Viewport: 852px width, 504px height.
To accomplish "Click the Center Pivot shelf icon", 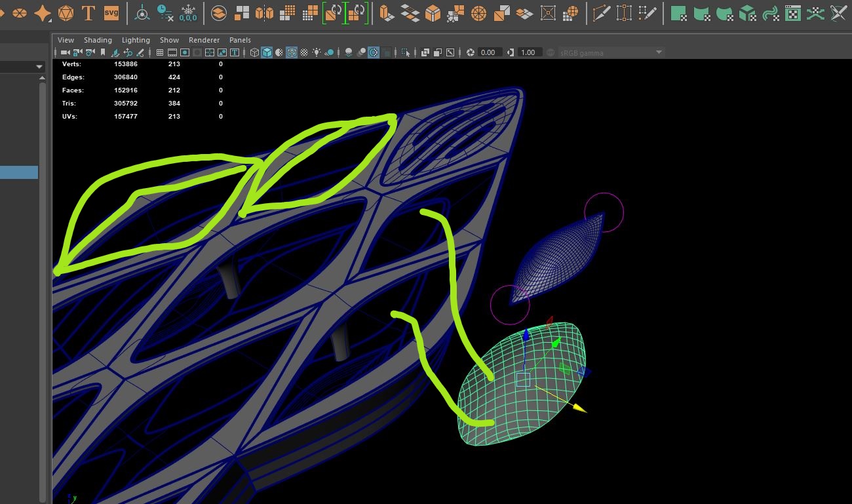I will (142, 12).
